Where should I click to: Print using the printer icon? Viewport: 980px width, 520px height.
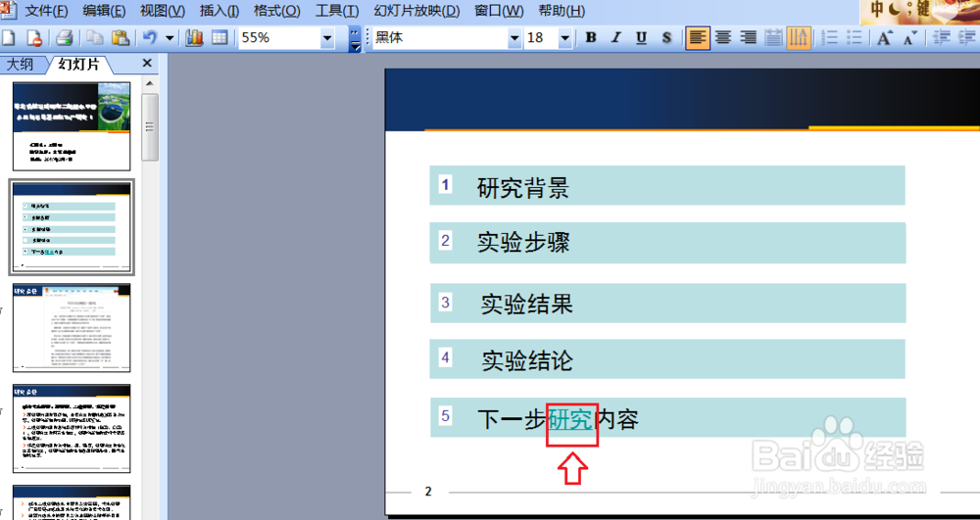[64, 38]
